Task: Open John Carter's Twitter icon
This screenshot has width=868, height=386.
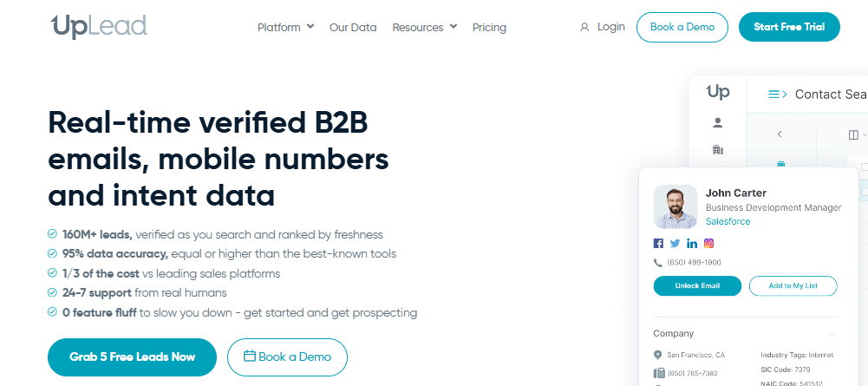Action: [675, 243]
